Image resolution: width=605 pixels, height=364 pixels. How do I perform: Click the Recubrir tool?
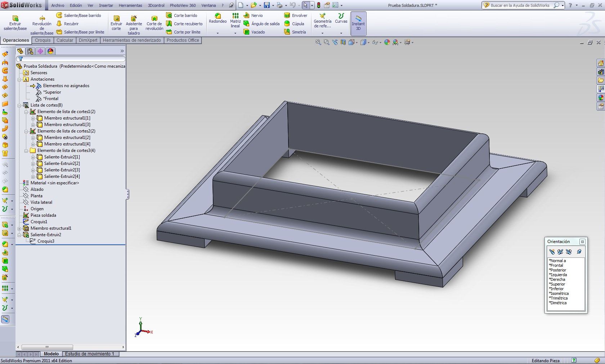(x=67, y=24)
